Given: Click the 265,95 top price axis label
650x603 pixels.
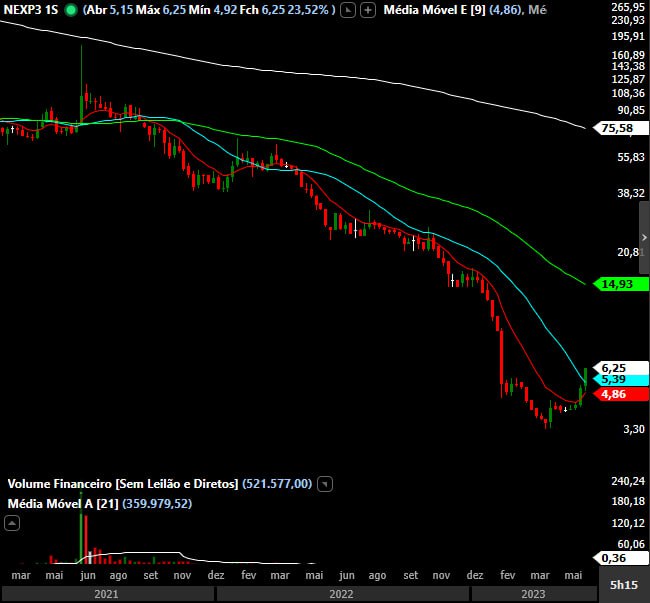Looking at the screenshot, I should pos(628,7).
